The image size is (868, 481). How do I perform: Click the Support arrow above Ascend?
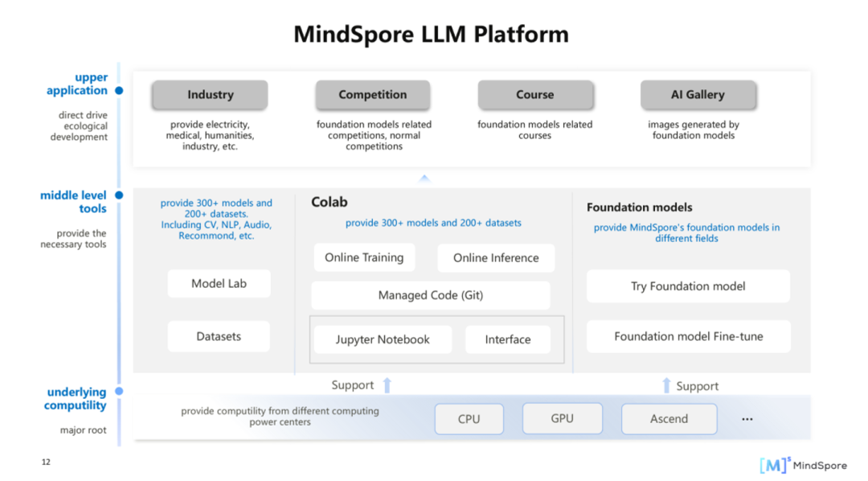[666, 385]
